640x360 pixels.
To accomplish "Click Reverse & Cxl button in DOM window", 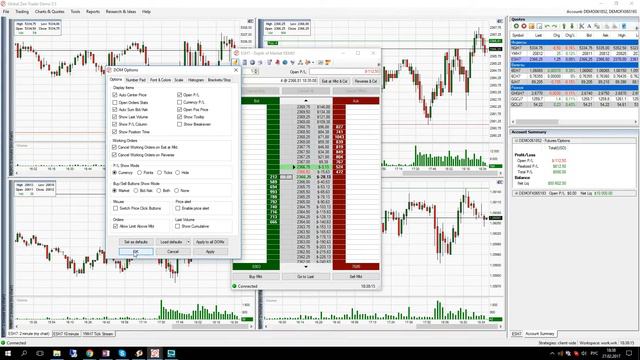I will point(365,81).
